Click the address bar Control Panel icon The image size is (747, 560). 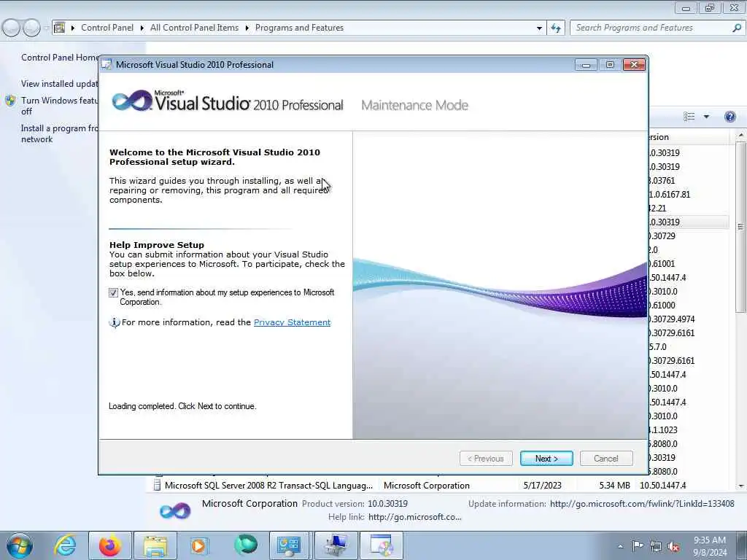coord(60,28)
